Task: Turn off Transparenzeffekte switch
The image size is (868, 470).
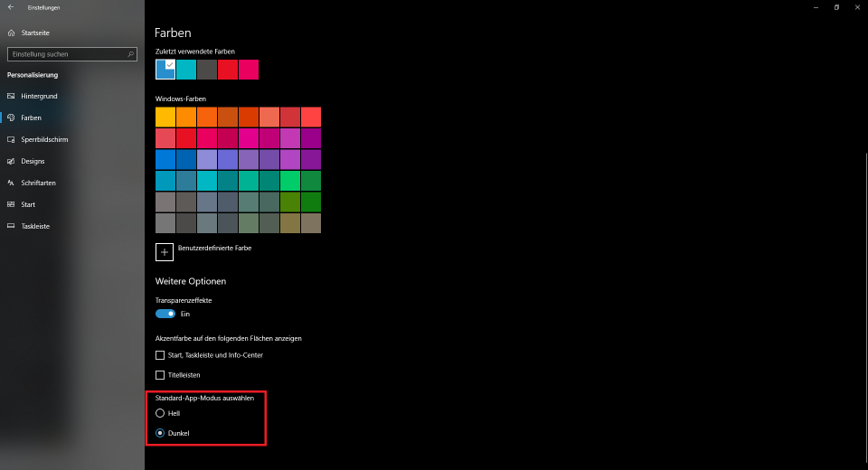Action: coord(165,314)
